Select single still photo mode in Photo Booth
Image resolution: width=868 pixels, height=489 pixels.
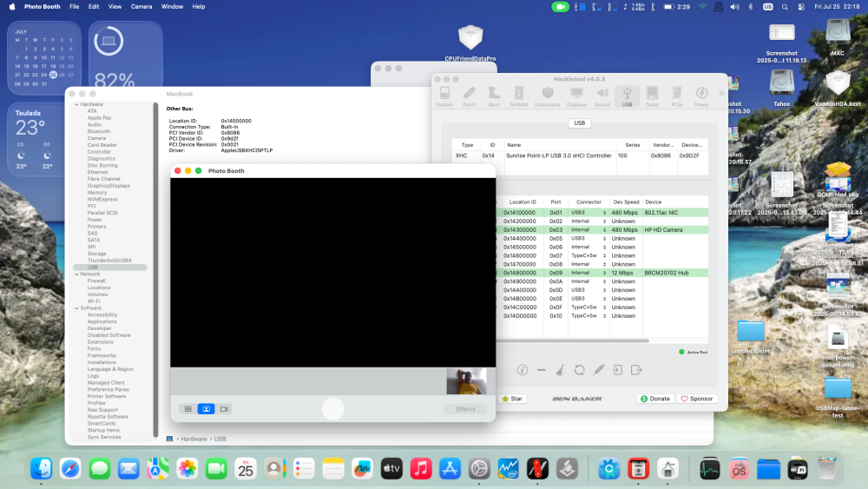(x=206, y=409)
